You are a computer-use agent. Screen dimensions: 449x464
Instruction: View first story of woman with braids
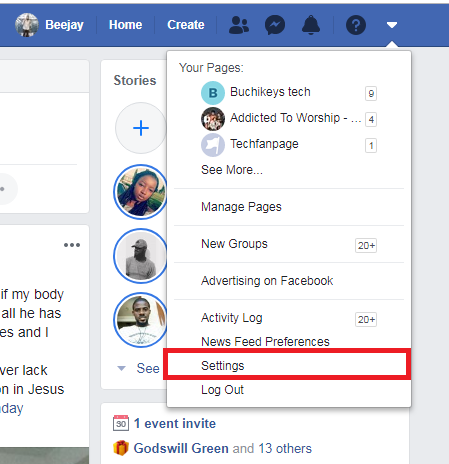[141, 192]
